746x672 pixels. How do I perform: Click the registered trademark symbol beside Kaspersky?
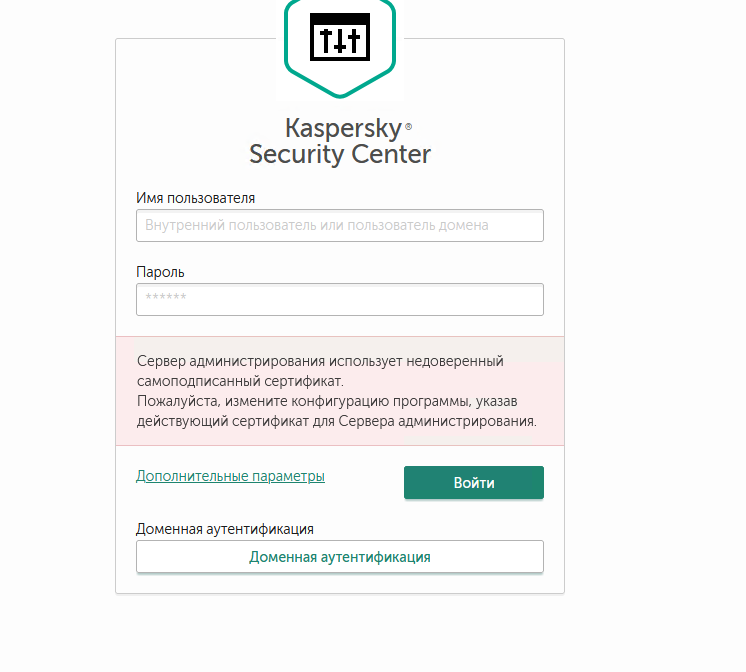pyautogui.click(x=408, y=127)
